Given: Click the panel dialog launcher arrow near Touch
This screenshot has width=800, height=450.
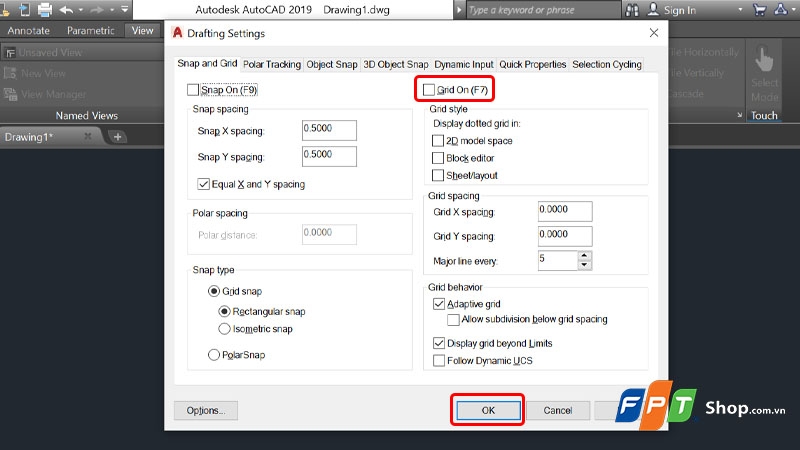Looking at the screenshot, I should click(739, 115).
